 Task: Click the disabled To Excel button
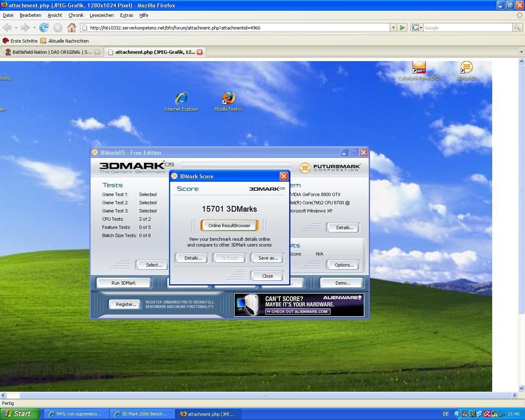coord(229,258)
